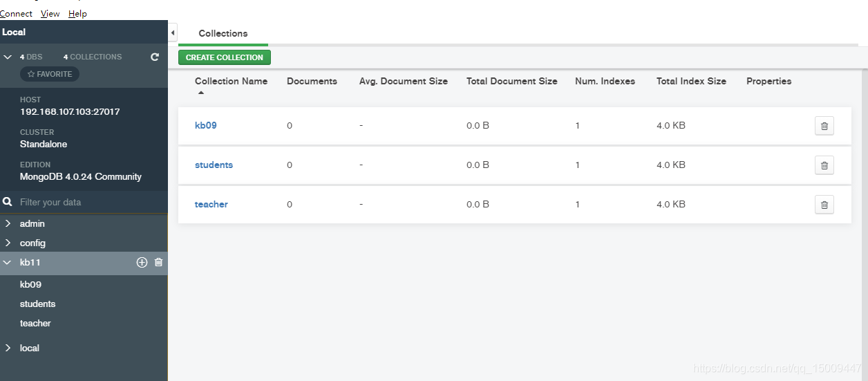Select the kb11 database name

click(x=30, y=262)
